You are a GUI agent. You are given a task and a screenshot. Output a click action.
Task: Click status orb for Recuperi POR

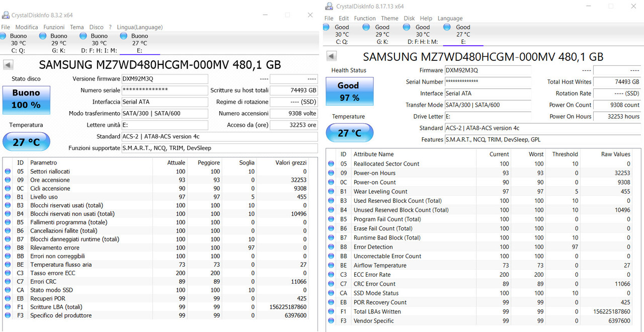8,298
